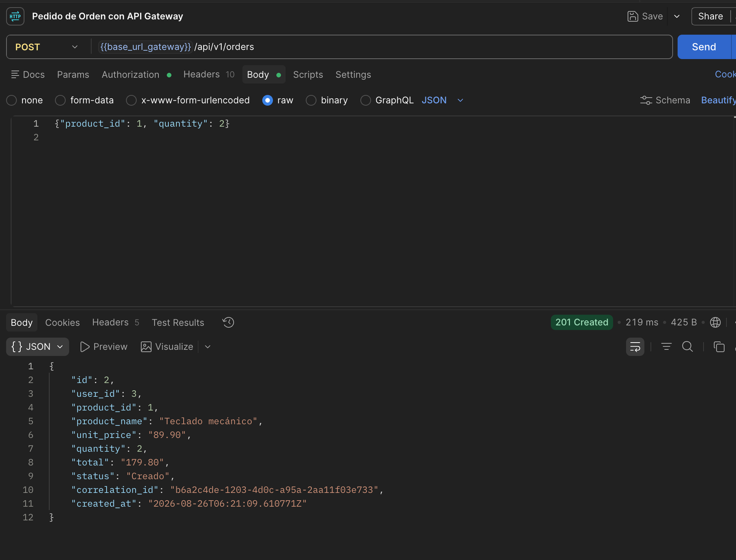Screen dimensions: 736x560
Task: Select the response Body tab
Action: (x=22, y=323)
